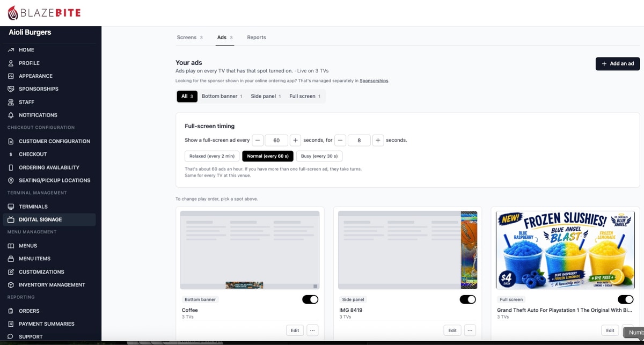
Task: Open the Coffee ad preview thumbnail
Action: 250,250
